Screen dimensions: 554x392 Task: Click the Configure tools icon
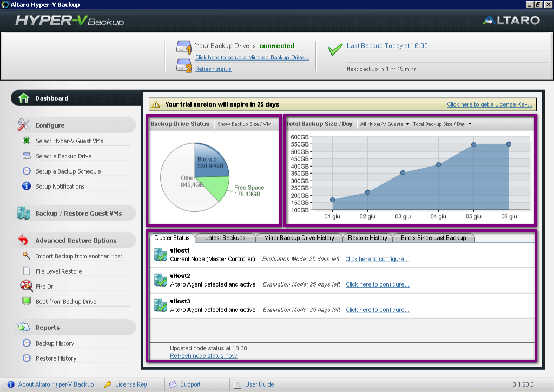coord(24,125)
